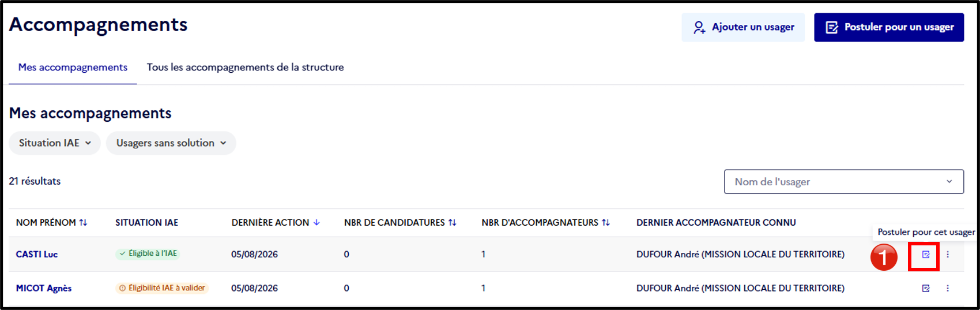Click the chevron in Nom de l'usager field

pos(949,182)
